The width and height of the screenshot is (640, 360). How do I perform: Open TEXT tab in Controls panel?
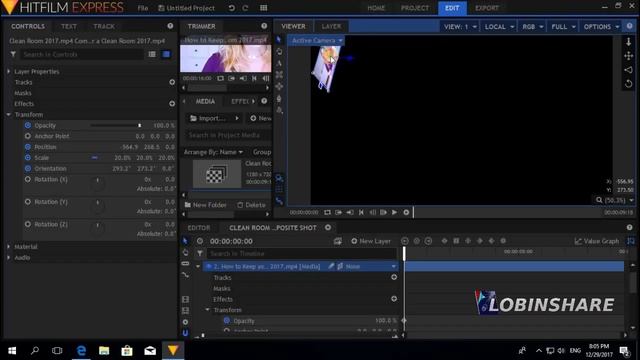[69, 26]
